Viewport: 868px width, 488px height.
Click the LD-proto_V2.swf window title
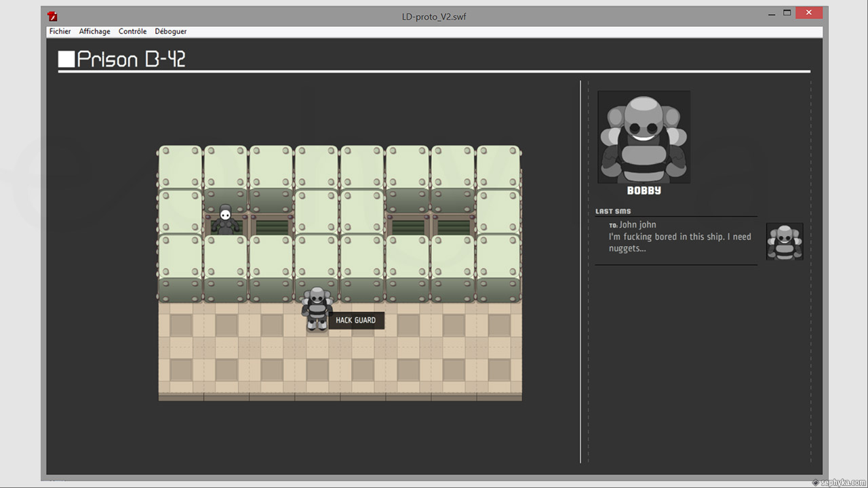pos(434,16)
